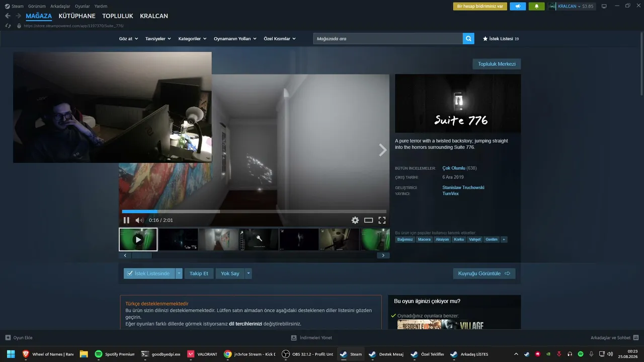The height and width of the screenshot is (362, 644).
Task: Switch to the TOPLULUK tab
Action: [x=118, y=16]
